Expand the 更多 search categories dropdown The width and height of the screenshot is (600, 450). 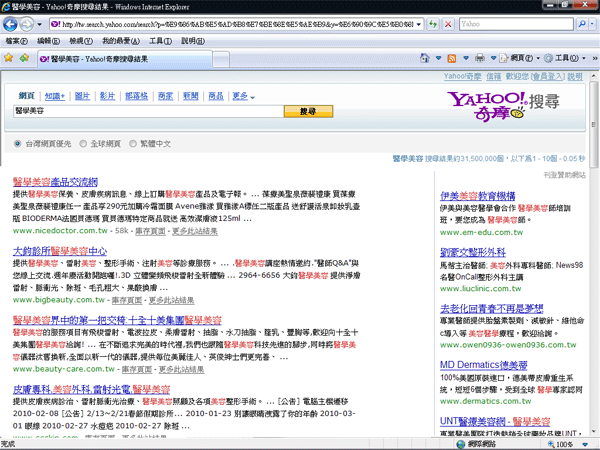click(243, 96)
